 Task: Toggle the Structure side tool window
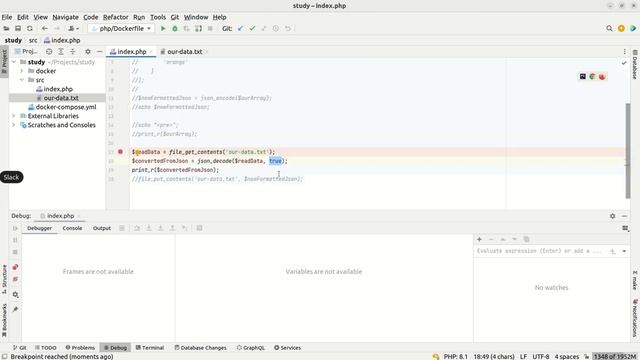coord(4,279)
